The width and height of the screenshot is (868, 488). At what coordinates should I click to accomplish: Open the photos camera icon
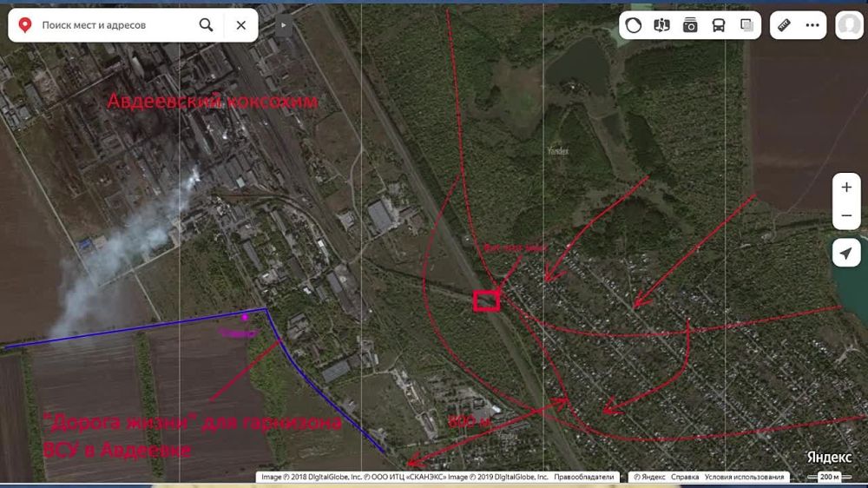(690, 25)
